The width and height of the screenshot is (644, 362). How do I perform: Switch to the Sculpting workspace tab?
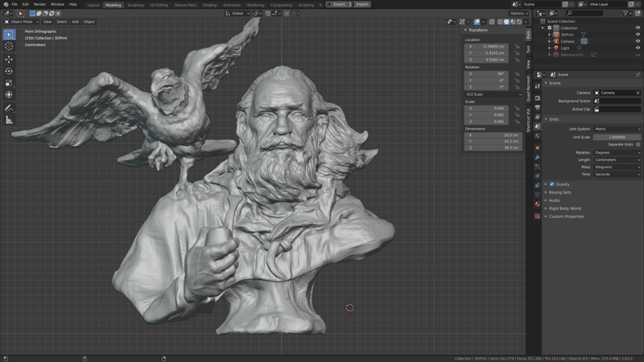[135, 5]
